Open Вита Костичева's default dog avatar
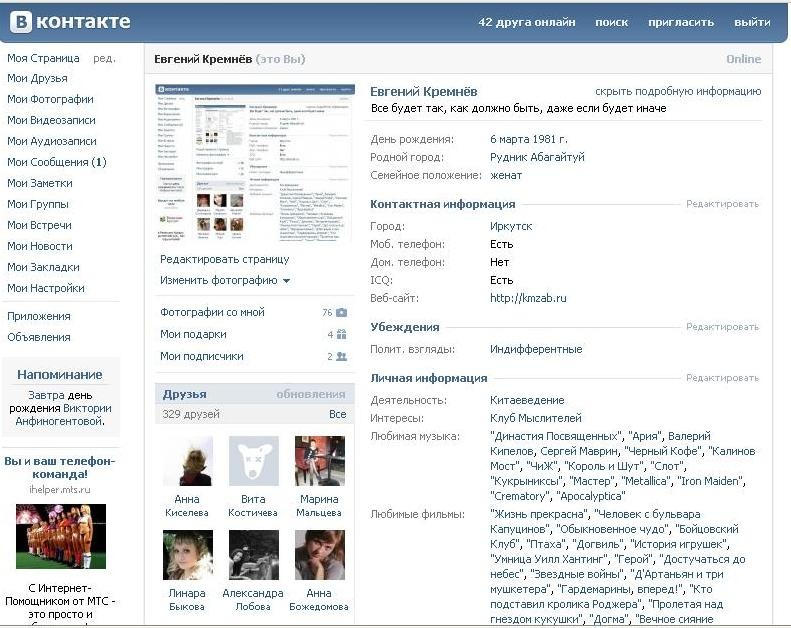Screen dimensions: 791x628 click(253, 461)
